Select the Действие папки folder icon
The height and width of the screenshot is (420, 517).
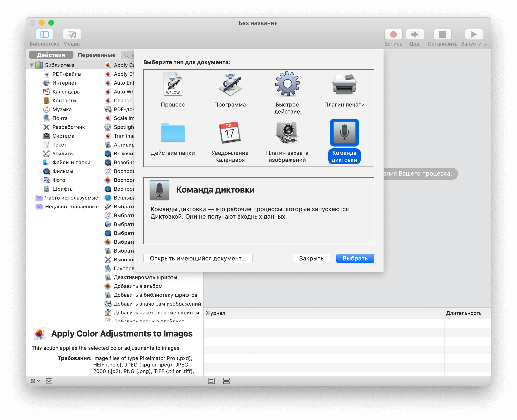173,133
